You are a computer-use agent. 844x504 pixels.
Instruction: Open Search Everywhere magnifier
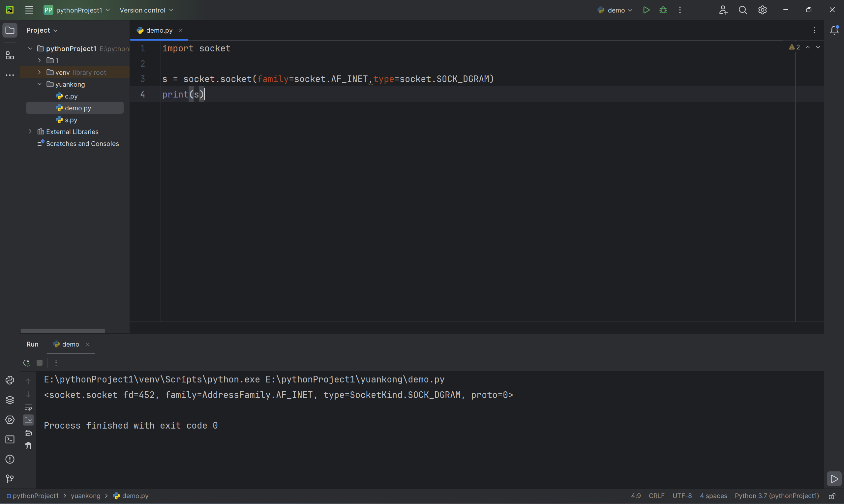[x=743, y=10]
